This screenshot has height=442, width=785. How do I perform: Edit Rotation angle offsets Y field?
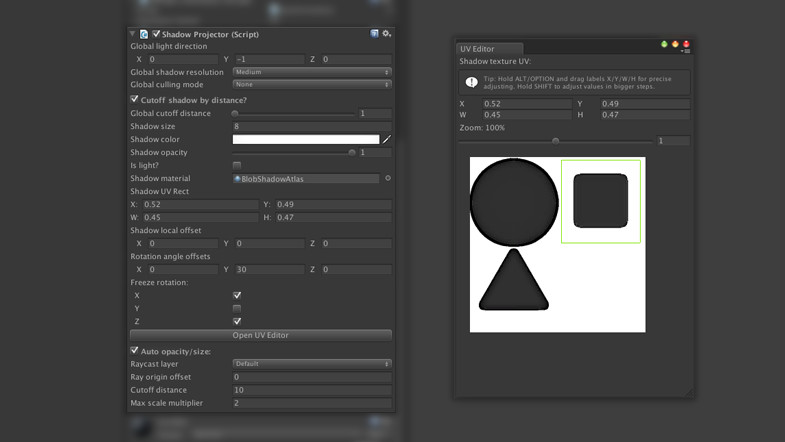pyautogui.click(x=269, y=269)
